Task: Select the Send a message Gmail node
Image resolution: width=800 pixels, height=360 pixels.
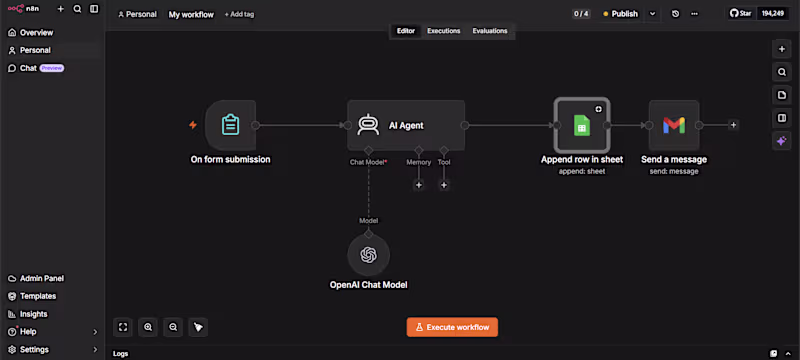Action: (674, 125)
